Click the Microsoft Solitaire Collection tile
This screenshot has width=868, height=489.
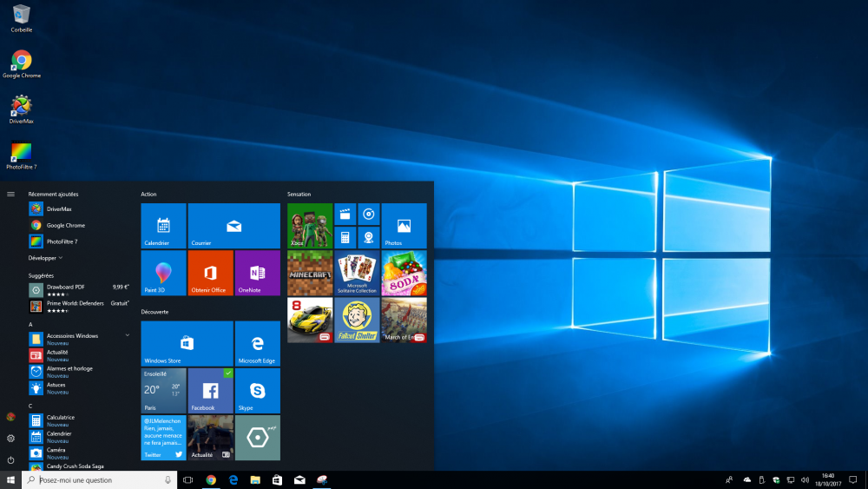[x=357, y=273]
